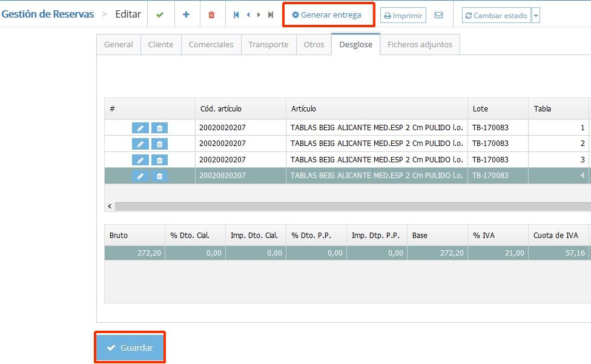The height and width of the screenshot is (364, 591).
Task: Click the Imprimir button
Action: [403, 16]
